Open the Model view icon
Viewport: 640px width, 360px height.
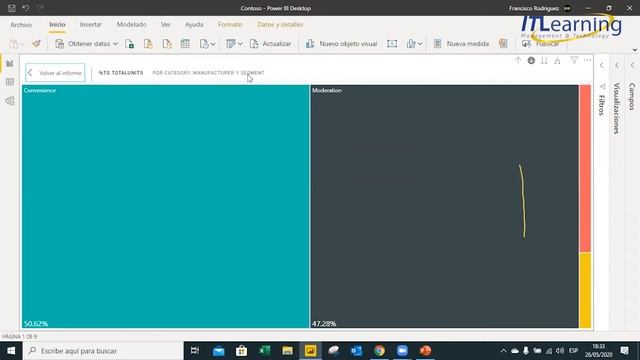(x=10, y=101)
